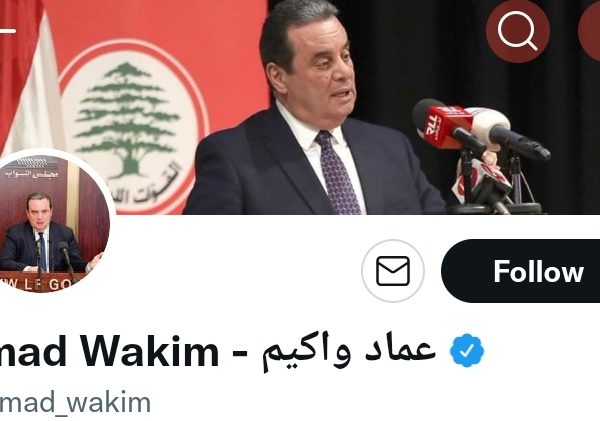Click the green cedar tree logo in banner
Screen dimensions: 600x421
click(x=127, y=119)
